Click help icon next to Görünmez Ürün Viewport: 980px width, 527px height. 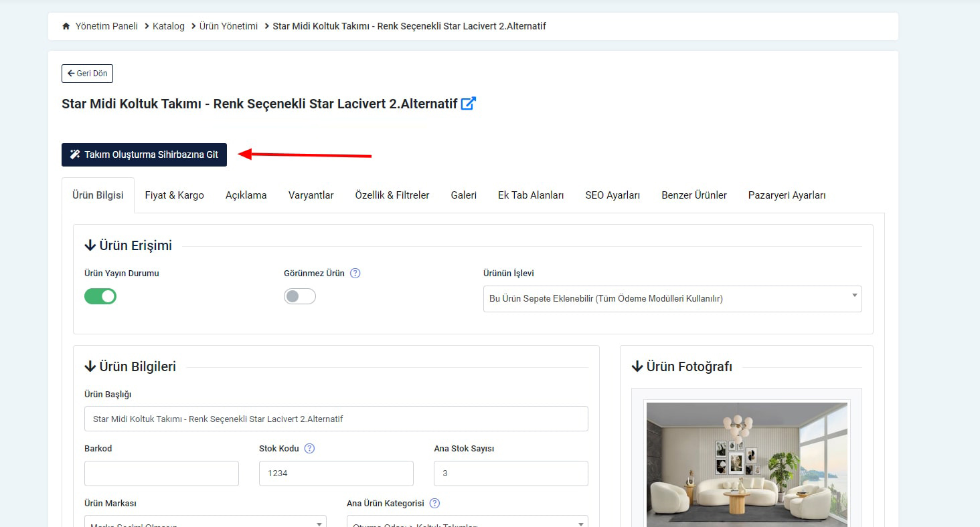(x=355, y=273)
